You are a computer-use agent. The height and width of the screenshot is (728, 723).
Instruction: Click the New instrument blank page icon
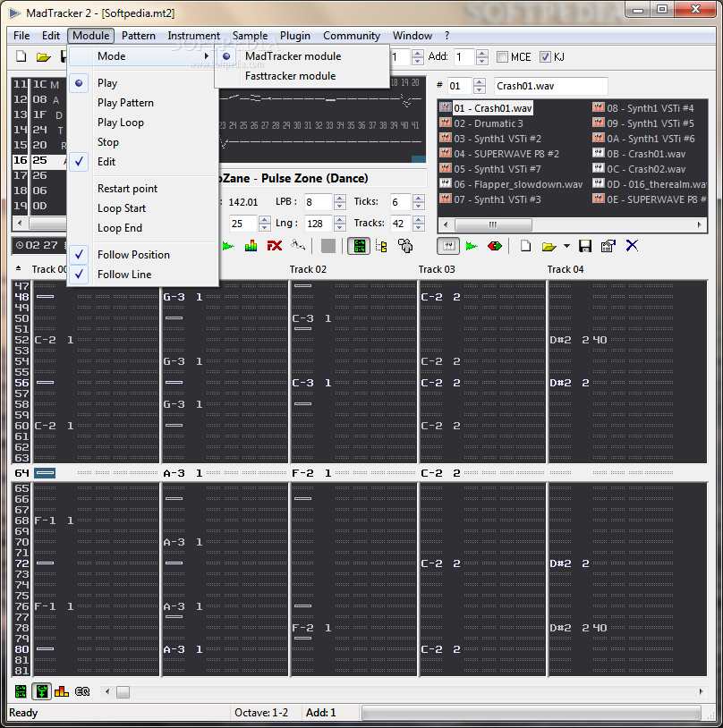[525, 246]
